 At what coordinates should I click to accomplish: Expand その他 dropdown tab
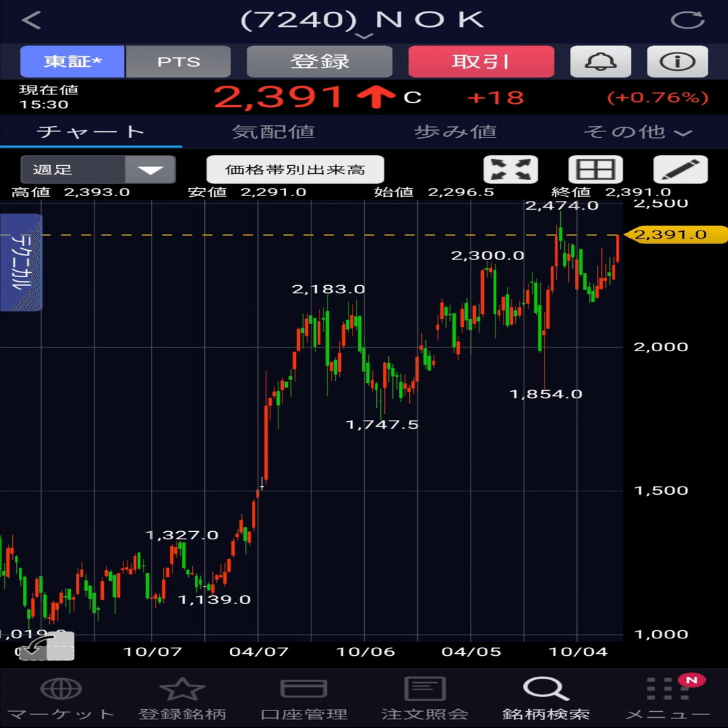tap(638, 132)
